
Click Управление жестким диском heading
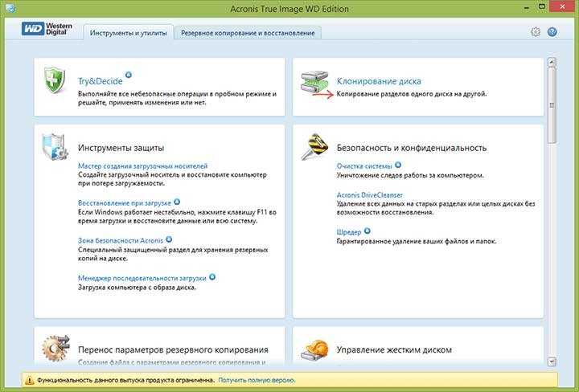pyautogui.click(x=394, y=349)
